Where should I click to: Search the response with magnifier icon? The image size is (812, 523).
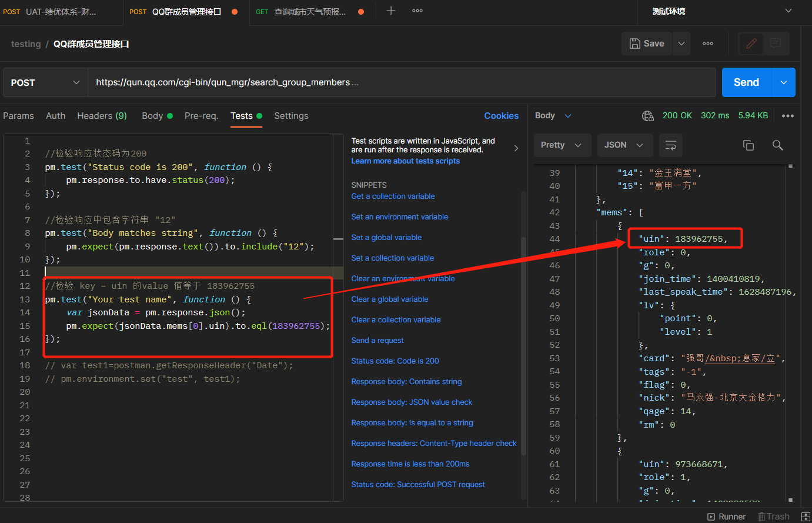[x=777, y=145]
